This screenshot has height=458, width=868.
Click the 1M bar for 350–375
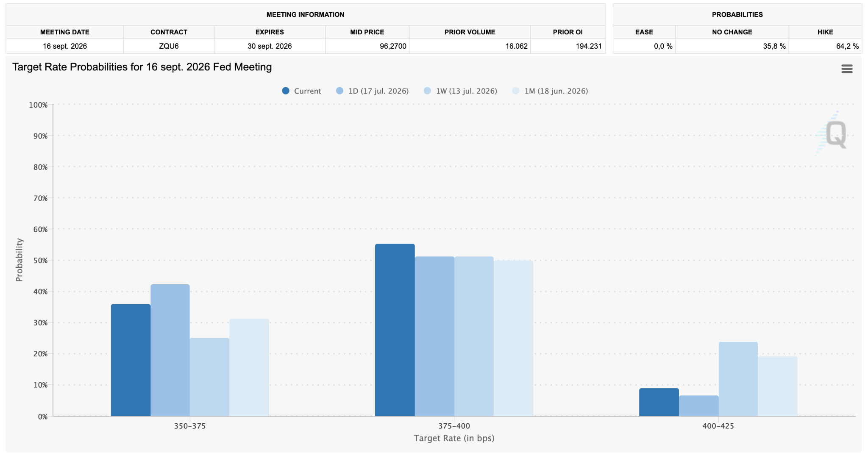tap(249, 367)
